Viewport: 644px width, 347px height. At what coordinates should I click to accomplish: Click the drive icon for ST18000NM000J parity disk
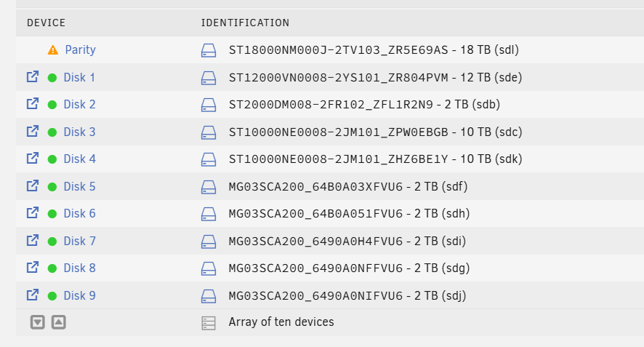209,51
